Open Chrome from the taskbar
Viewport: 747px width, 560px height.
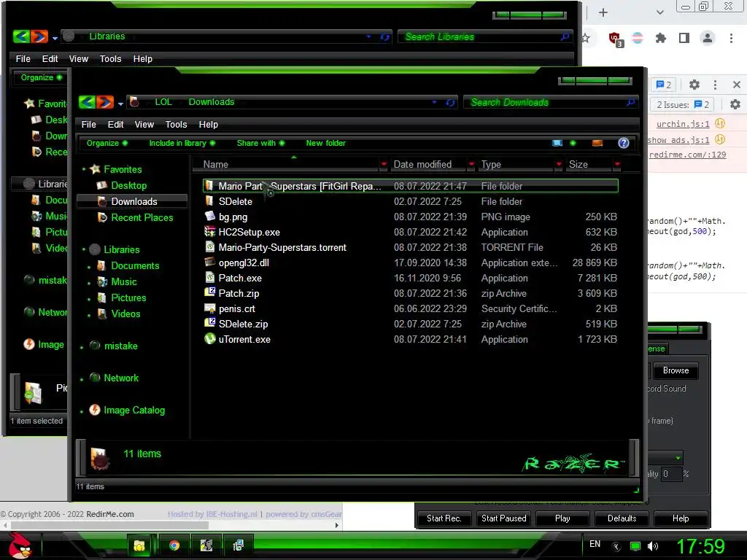(174, 545)
